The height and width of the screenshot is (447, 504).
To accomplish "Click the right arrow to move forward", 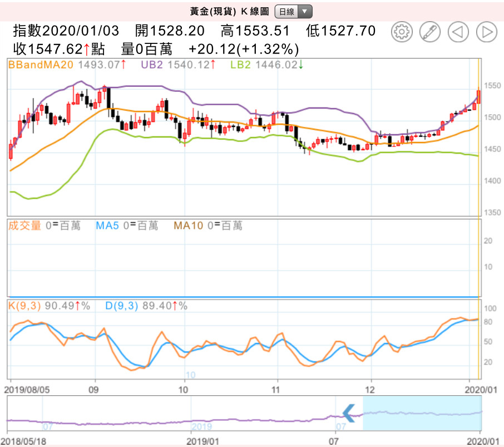I will pos(486,32).
